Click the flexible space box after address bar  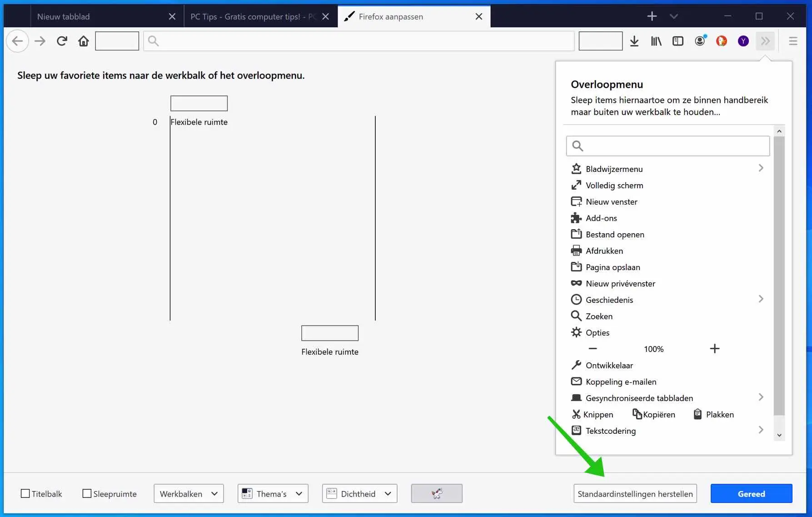tap(601, 41)
